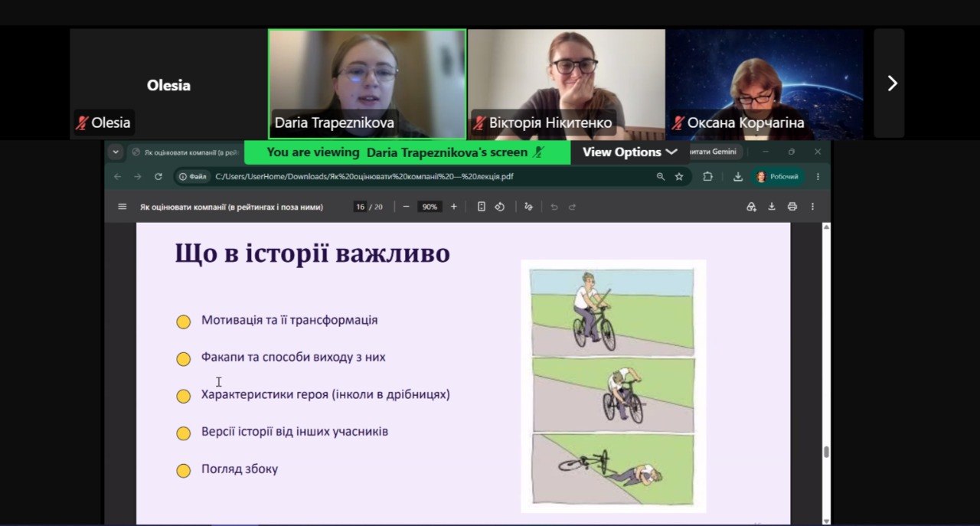Rotate the PDF counterclockwise
980x526 pixels.
tap(499, 207)
